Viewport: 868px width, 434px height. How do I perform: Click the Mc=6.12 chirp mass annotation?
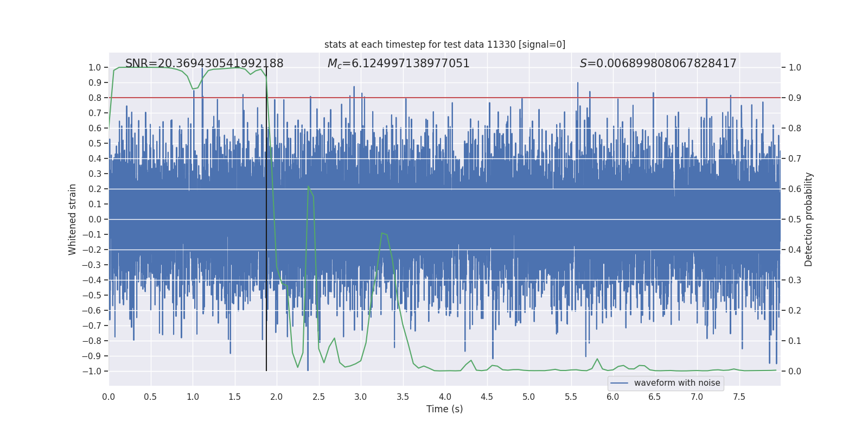click(x=399, y=63)
